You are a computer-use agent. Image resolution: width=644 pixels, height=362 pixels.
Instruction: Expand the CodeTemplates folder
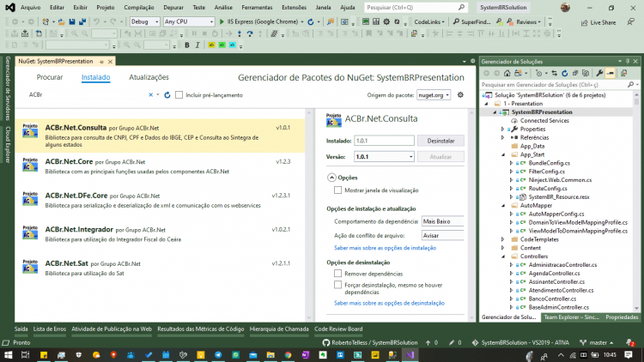[502, 239]
